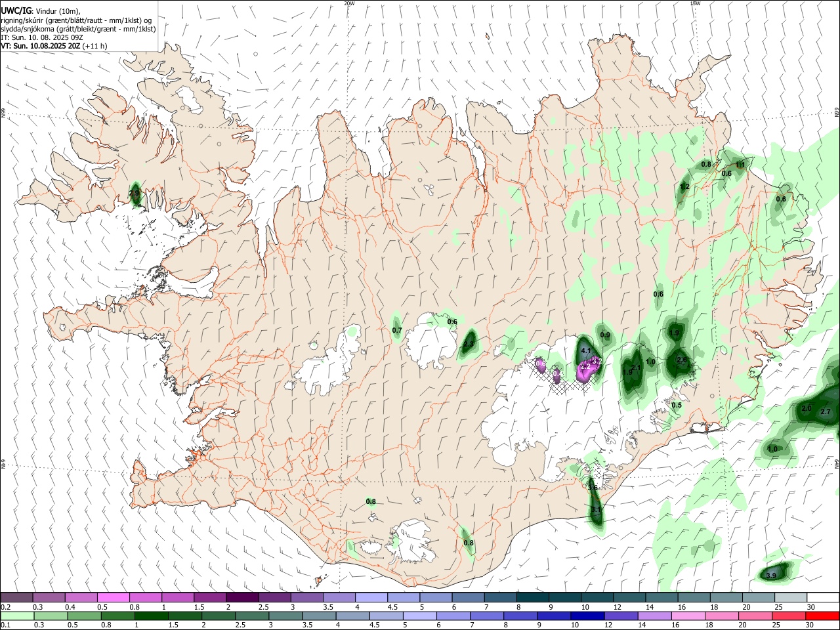Click the upper legend swatch between 0.2 and 0.3
Screen dimensions: 840x630
point(16,597)
